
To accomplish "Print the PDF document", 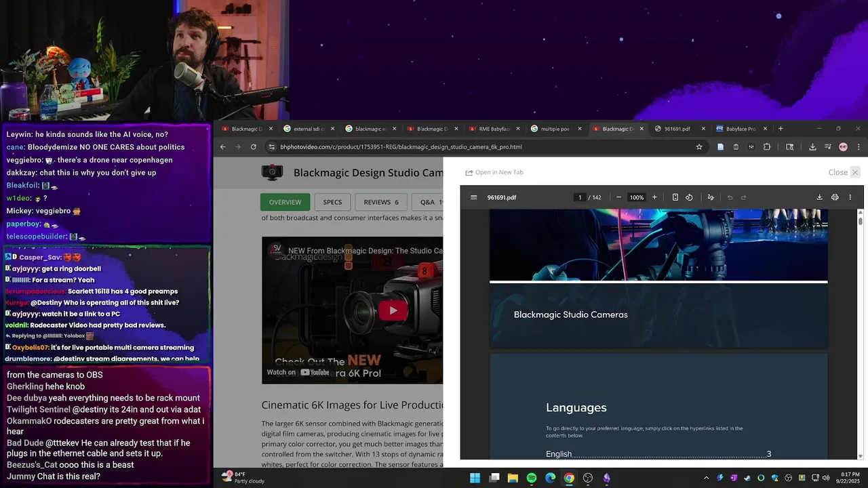I will pyautogui.click(x=835, y=197).
